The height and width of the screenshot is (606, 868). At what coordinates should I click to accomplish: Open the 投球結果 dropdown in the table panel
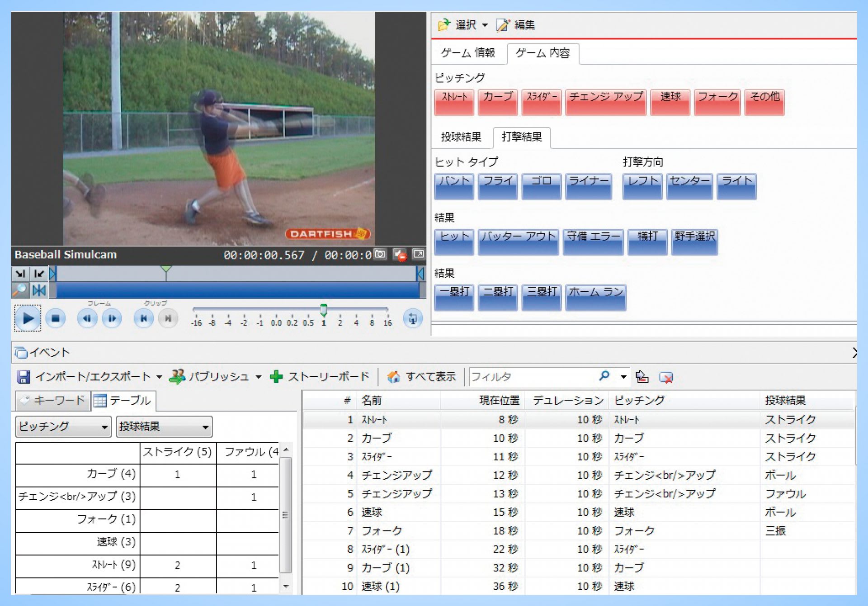164,426
